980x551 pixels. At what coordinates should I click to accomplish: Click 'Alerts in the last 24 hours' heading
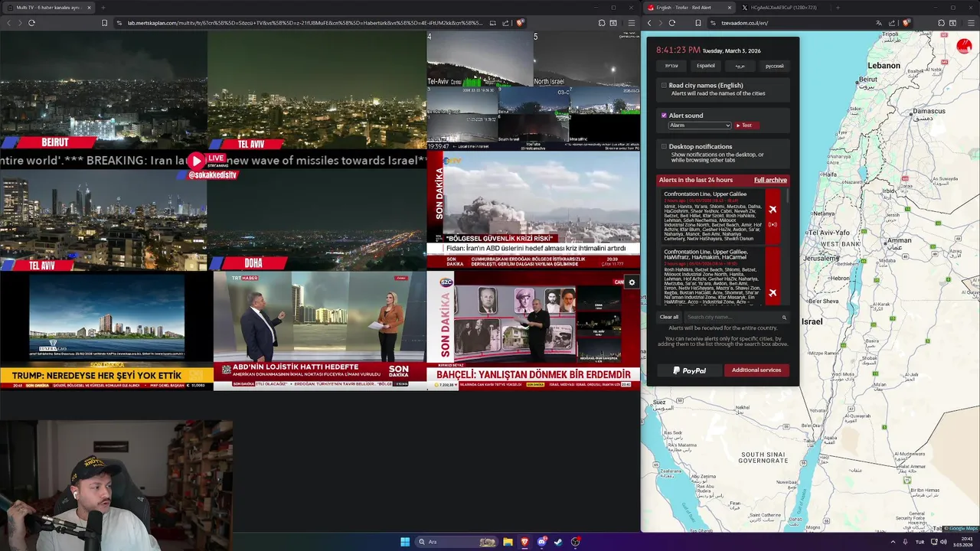click(x=696, y=180)
